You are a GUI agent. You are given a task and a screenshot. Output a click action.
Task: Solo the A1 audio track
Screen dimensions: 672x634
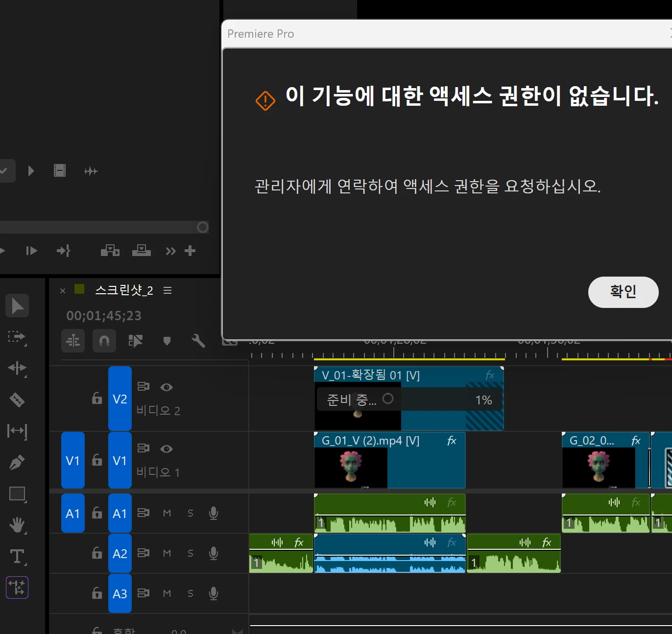(x=191, y=513)
